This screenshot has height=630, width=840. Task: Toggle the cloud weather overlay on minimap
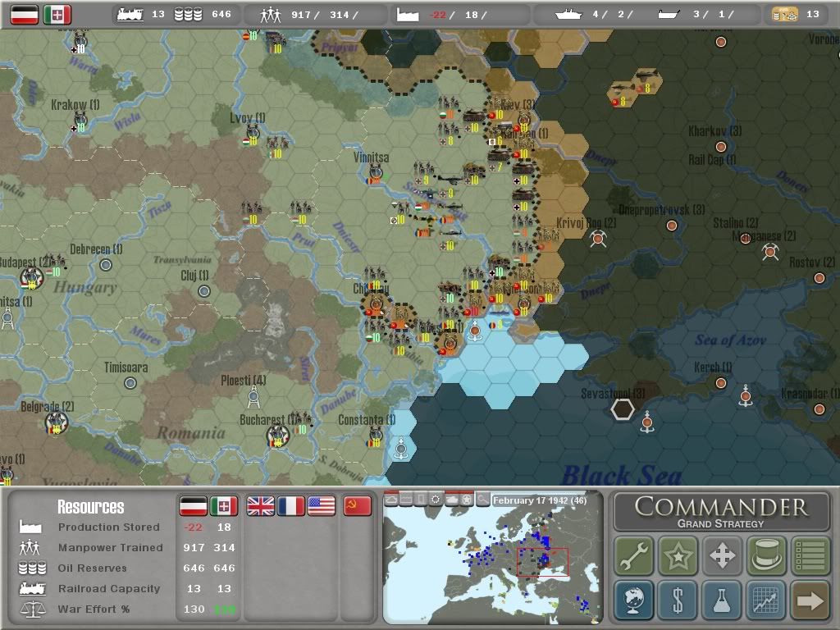391,500
